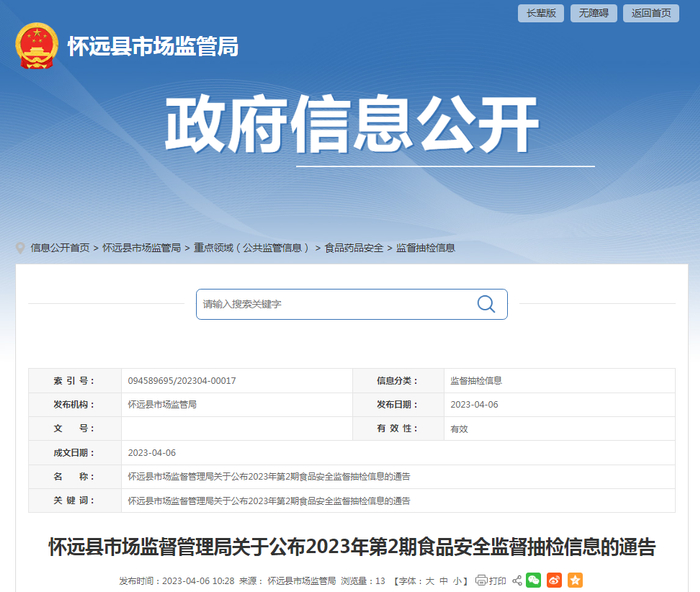Print the page with 打印
The height and width of the screenshot is (592, 700).
[x=491, y=580]
